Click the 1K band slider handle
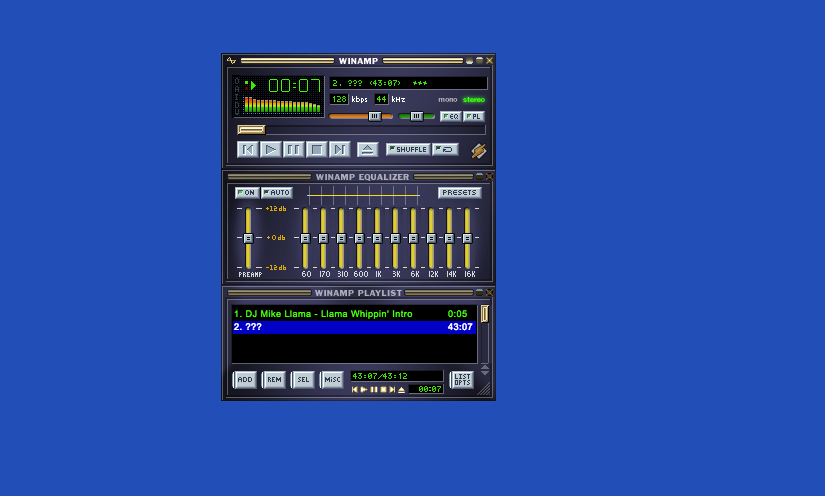 [x=377, y=238]
